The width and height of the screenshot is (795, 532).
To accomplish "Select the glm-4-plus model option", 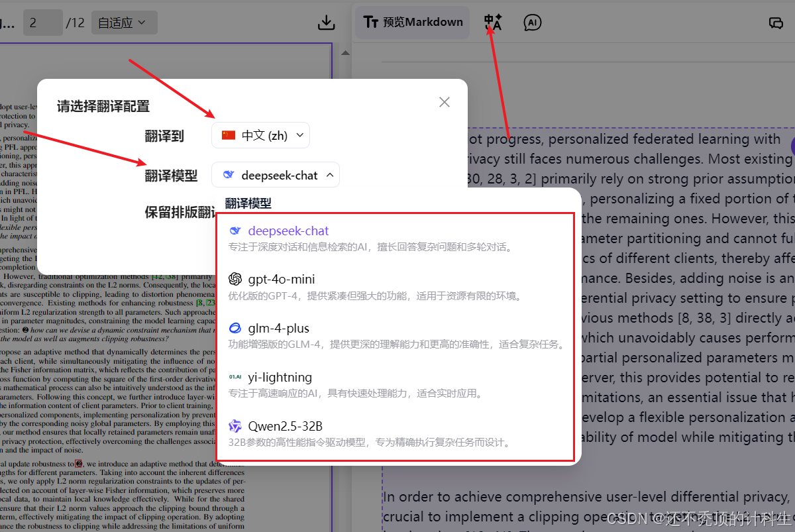I will point(395,336).
